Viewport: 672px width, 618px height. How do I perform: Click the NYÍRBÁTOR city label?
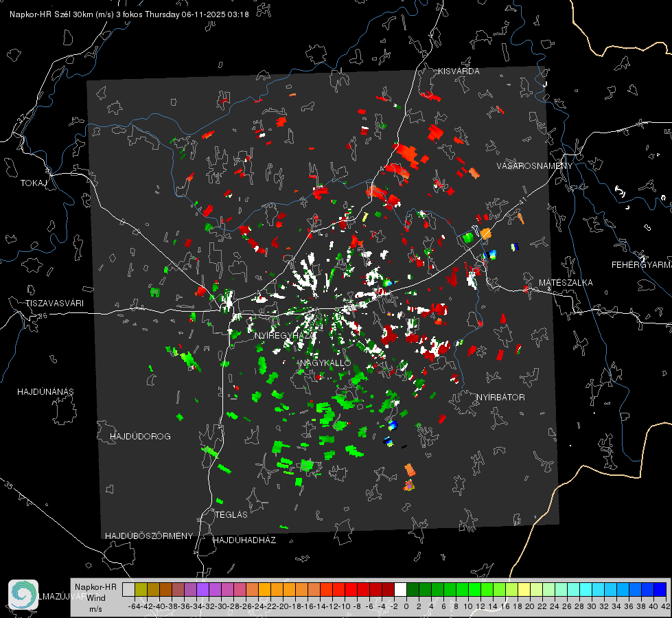(500, 398)
